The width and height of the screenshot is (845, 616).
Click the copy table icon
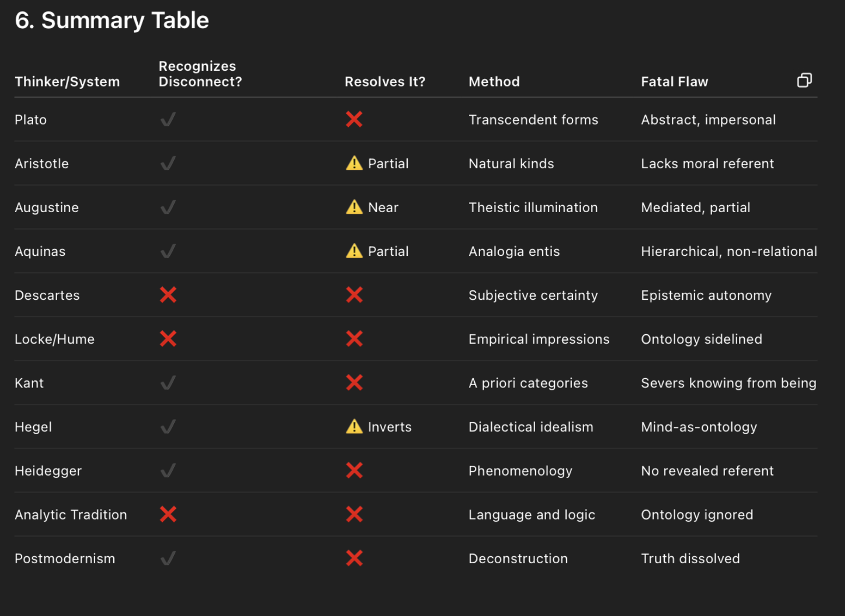(x=804, y=81)
